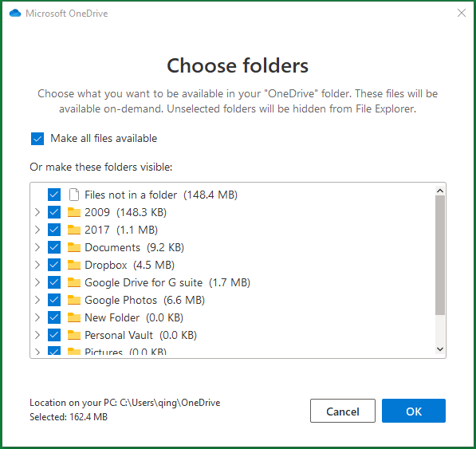Click the Google Photos folder icon
The image size is (476, 449).
point(74,300)
